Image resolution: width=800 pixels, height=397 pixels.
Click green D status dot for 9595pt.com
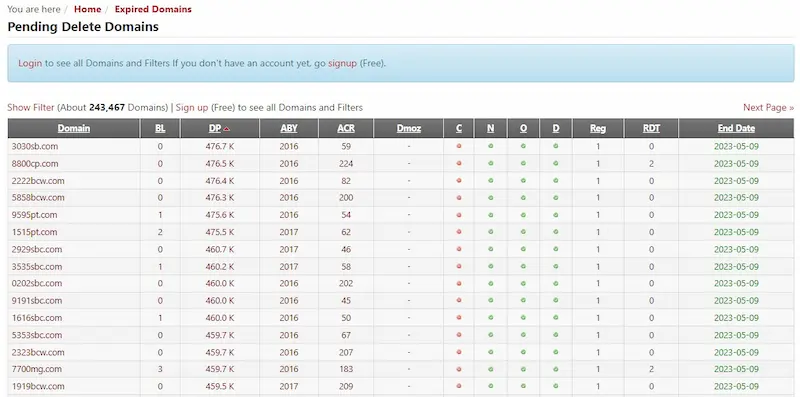[x=556, y=215]
